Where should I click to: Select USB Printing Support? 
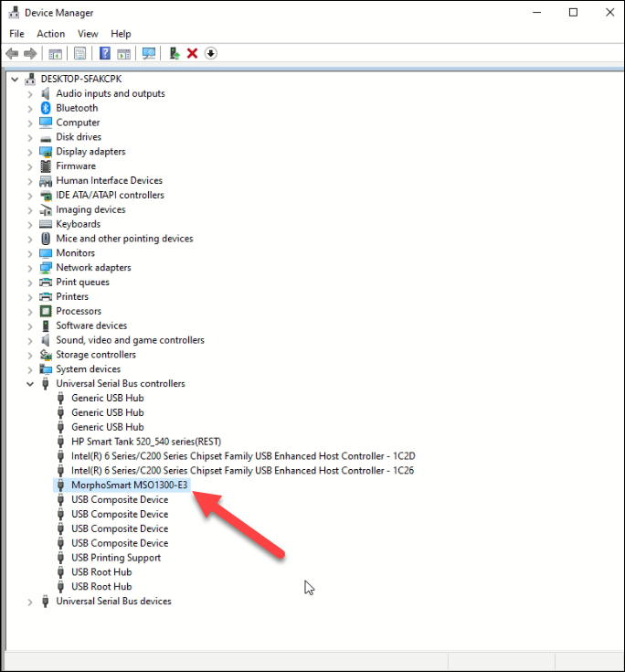(116, 558)
